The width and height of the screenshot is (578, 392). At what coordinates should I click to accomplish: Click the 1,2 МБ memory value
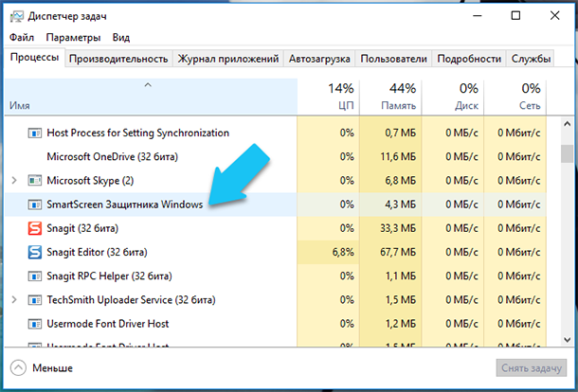(x=400, y=324)
